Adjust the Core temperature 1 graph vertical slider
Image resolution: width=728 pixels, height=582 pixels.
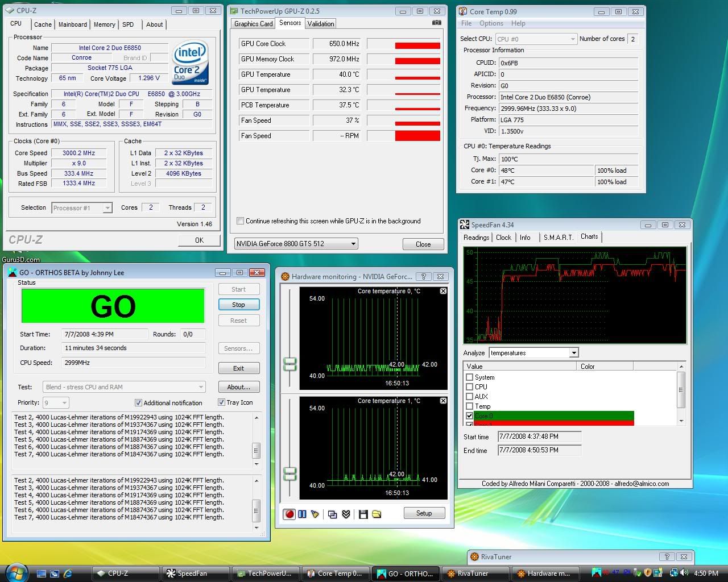coord(290,474)
